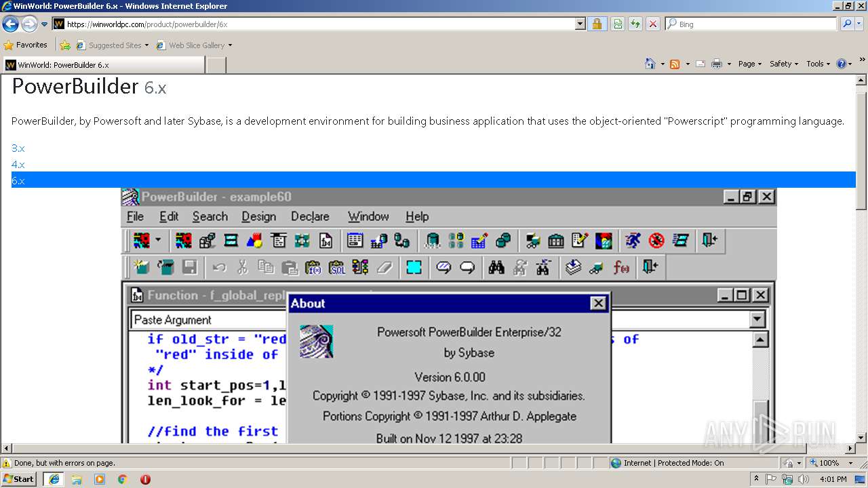Click the search magnifier button
The image size is (868, 488).
coord(847,24)
